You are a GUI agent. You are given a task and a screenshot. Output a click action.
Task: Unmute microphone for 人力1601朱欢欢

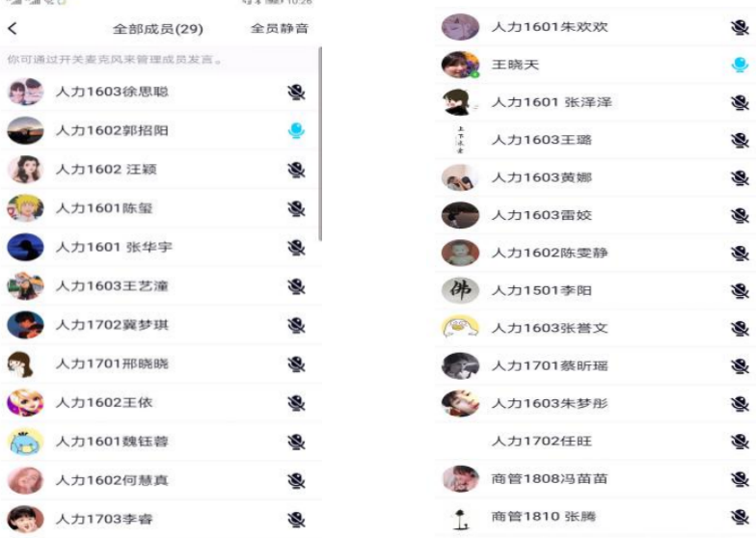740,27
